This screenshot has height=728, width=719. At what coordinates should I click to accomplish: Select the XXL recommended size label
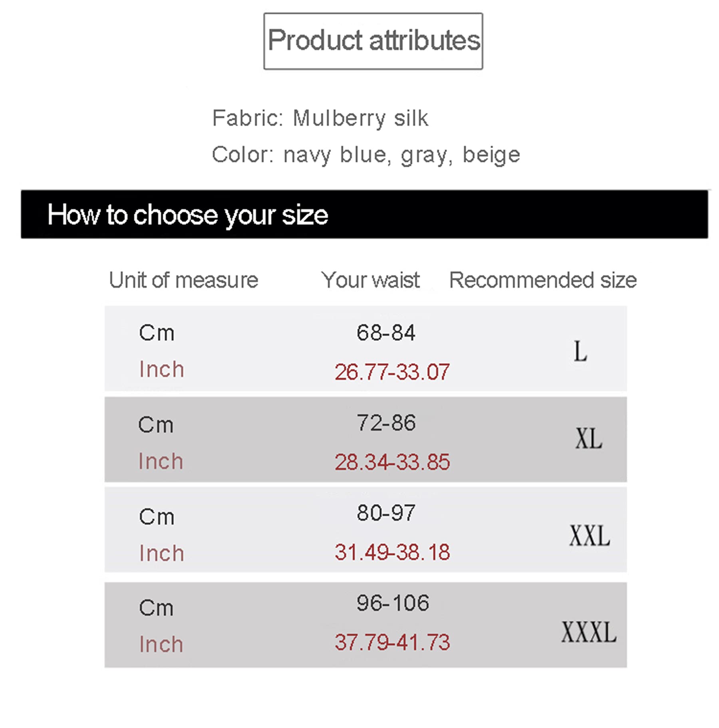(590, 536)
